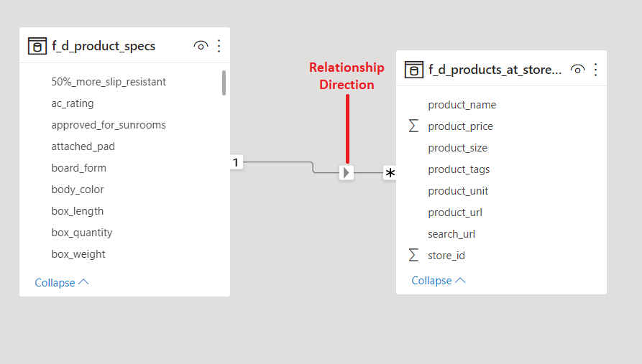The width and height of the screenshot is (642, 364).
Task: Click the f_d_product_specs table icon
Action: tap(37, 47)
